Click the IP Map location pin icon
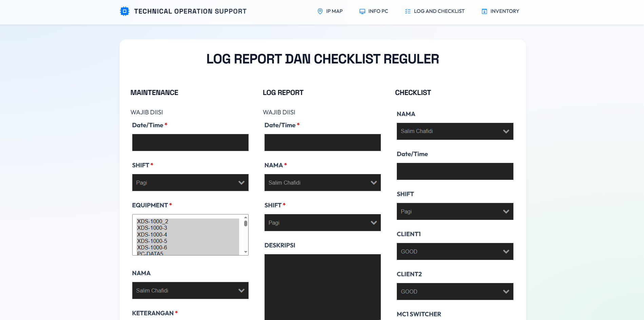Image resolution: width=644 pixels, height=320 pixels. click(x=320, y=11)
